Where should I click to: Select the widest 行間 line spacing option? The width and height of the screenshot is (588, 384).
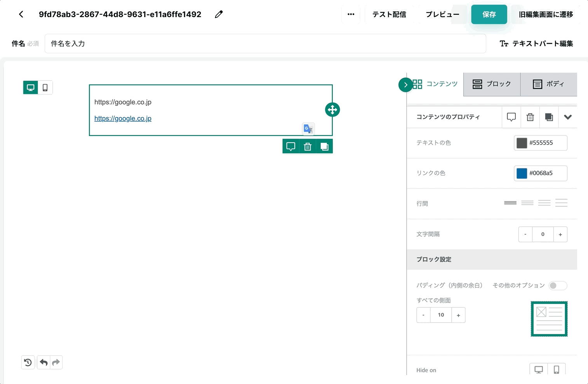tap(562, 203)
